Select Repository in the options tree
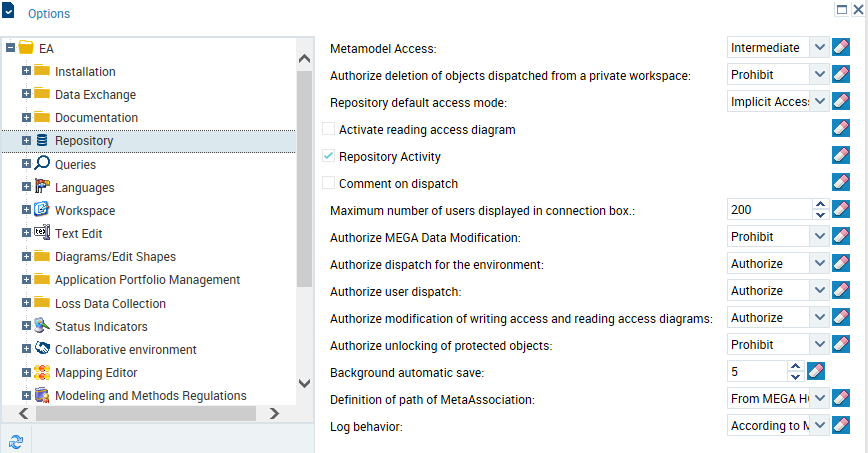Screen dimensions: 868x453 point(84,141)
